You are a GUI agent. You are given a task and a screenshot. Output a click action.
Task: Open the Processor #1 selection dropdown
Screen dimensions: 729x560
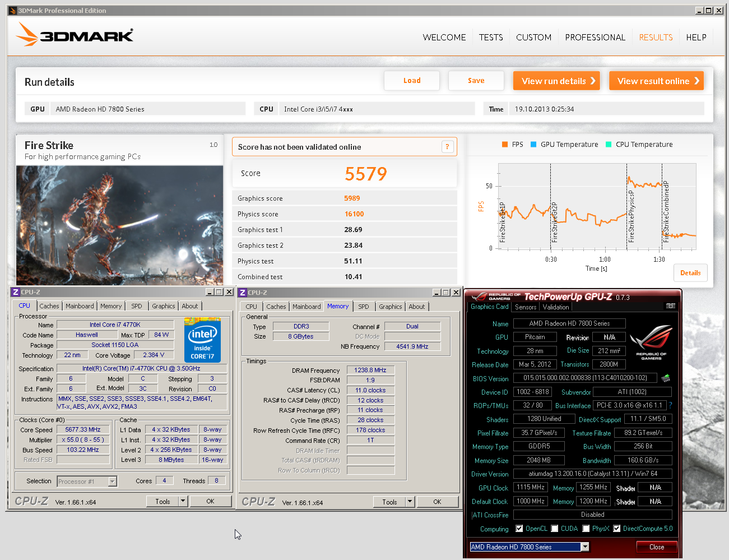[x=113, y=481]
